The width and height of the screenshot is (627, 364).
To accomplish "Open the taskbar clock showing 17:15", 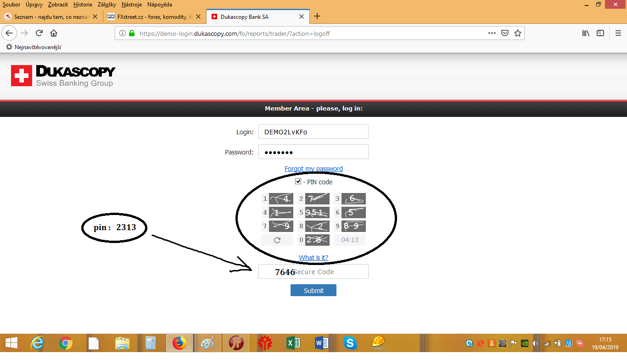I will 605,343.
